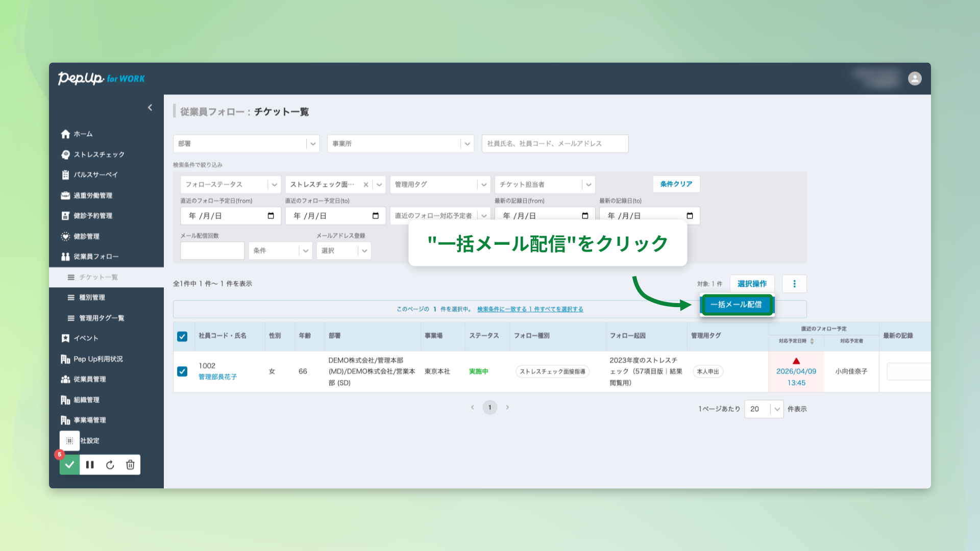980x551 pixels.
Task: Open チケット一覧 in the sidebar
Action: [106, 277]
